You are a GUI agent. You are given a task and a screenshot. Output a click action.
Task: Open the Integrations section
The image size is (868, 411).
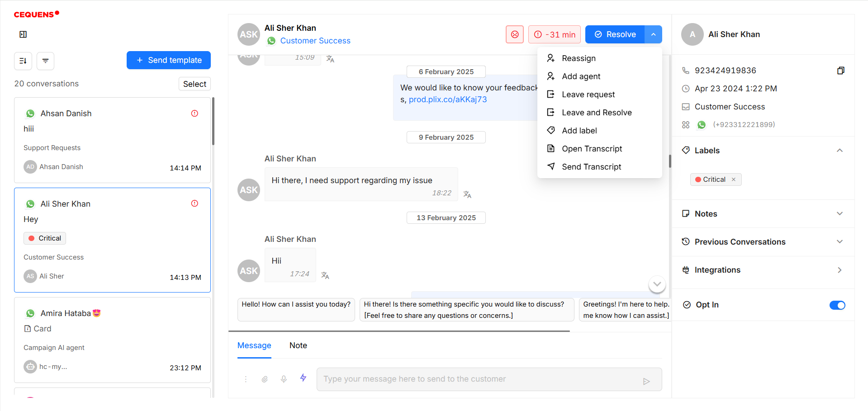click(x=840, y=270)
